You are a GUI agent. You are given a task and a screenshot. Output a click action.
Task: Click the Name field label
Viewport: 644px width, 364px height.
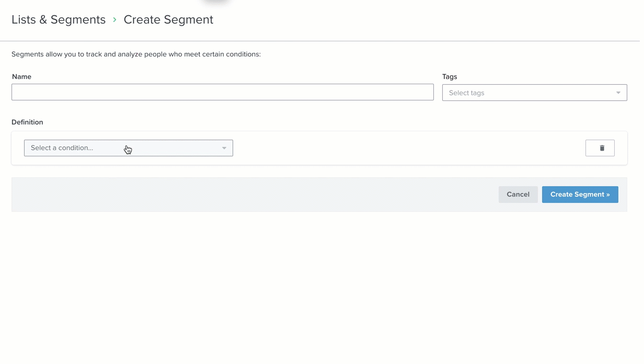click(21, 77)
